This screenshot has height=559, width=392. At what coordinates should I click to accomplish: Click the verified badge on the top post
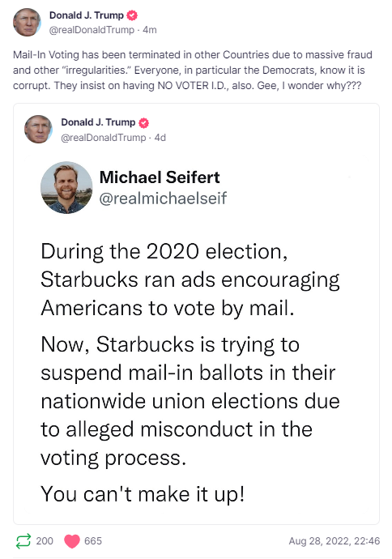(132, 15)
